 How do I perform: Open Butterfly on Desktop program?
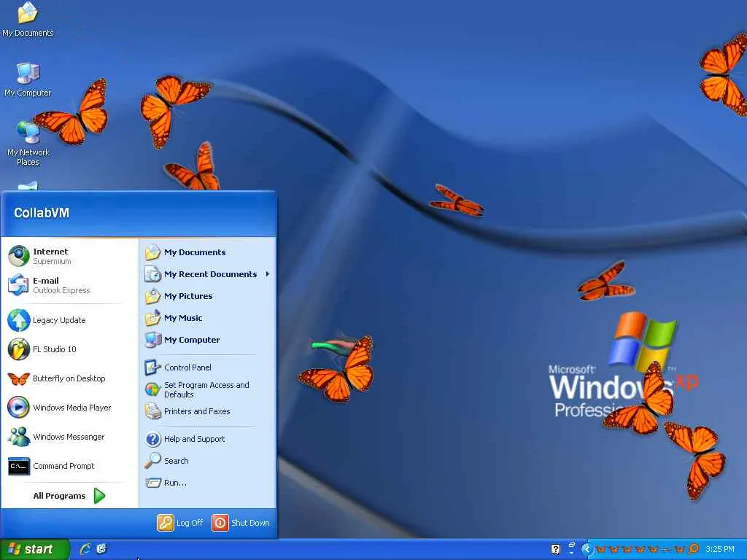[x=70, y=378]
